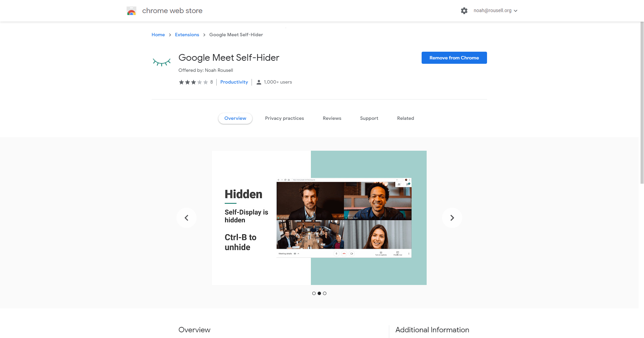This screenshot has height=338, width=644.
Task: Click the page vertical scrollbar
Action: coord(642,103)
